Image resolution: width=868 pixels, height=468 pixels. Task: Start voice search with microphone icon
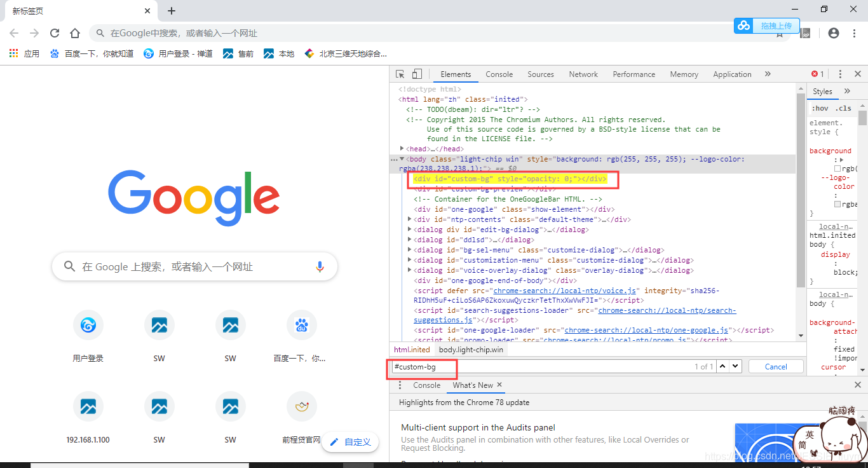tap(320, 267)
